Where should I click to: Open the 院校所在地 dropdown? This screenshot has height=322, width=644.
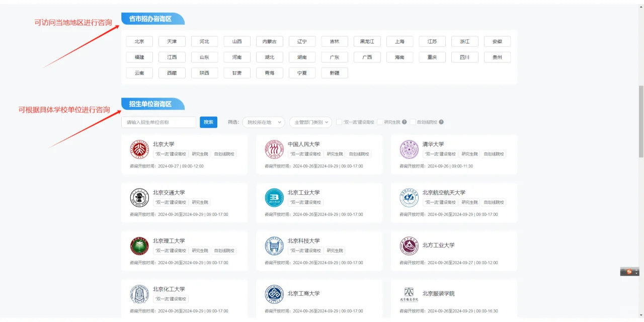(x=264, y=122)
